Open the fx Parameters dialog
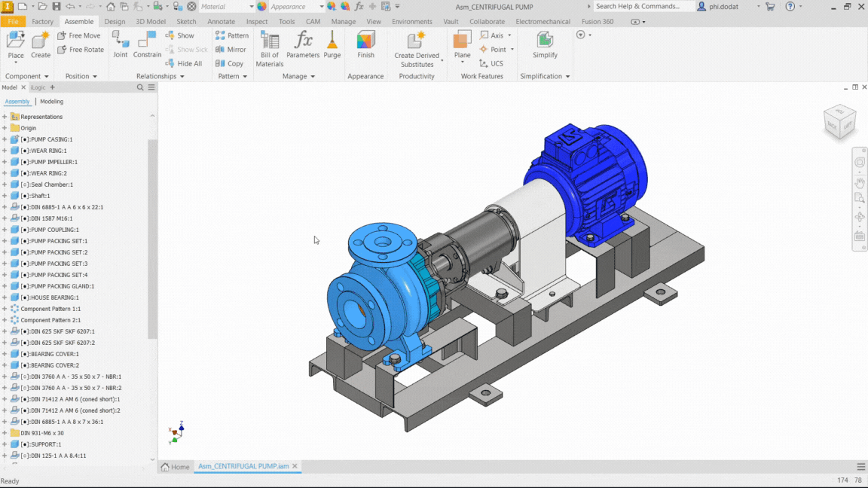 (x=303, y=44)
